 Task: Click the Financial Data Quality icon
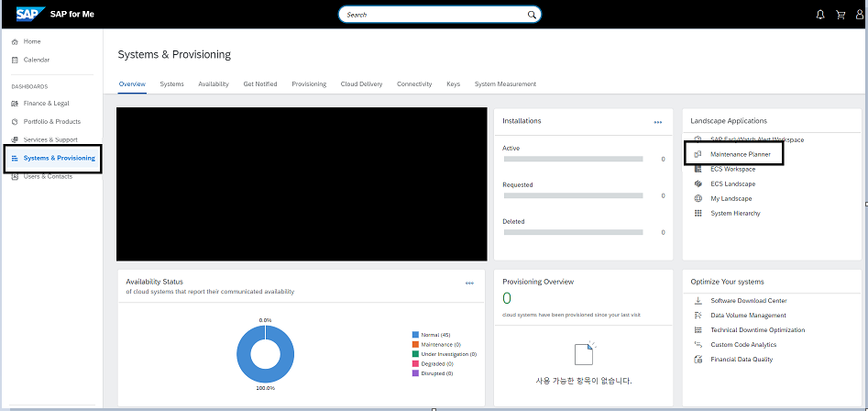[x=698, y=360]
